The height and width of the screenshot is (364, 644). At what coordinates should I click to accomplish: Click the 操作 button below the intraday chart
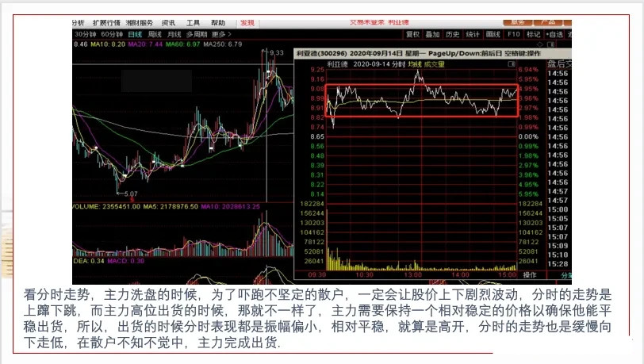coord(530,275)
